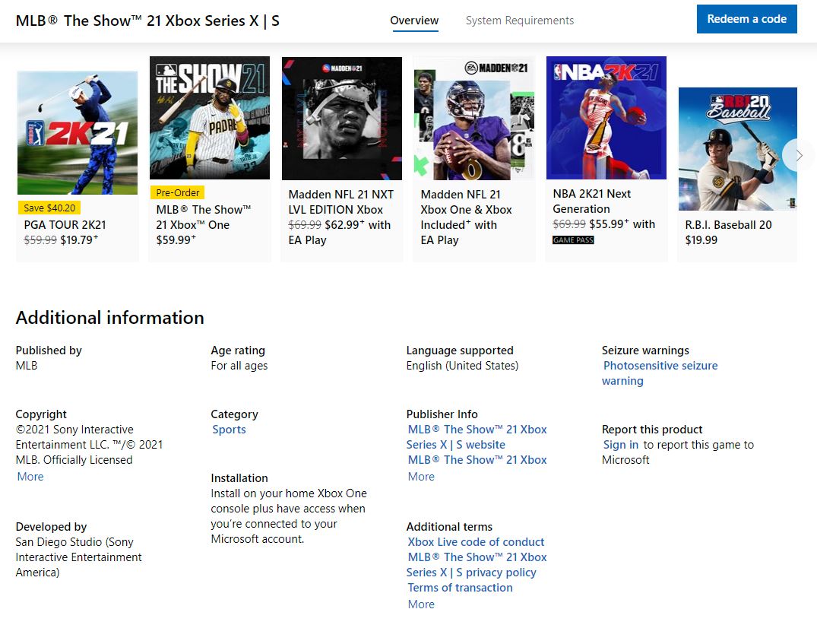
Task: Click Madden NFL 21 Xbox One & Xbox title
Action: [467, 201]
